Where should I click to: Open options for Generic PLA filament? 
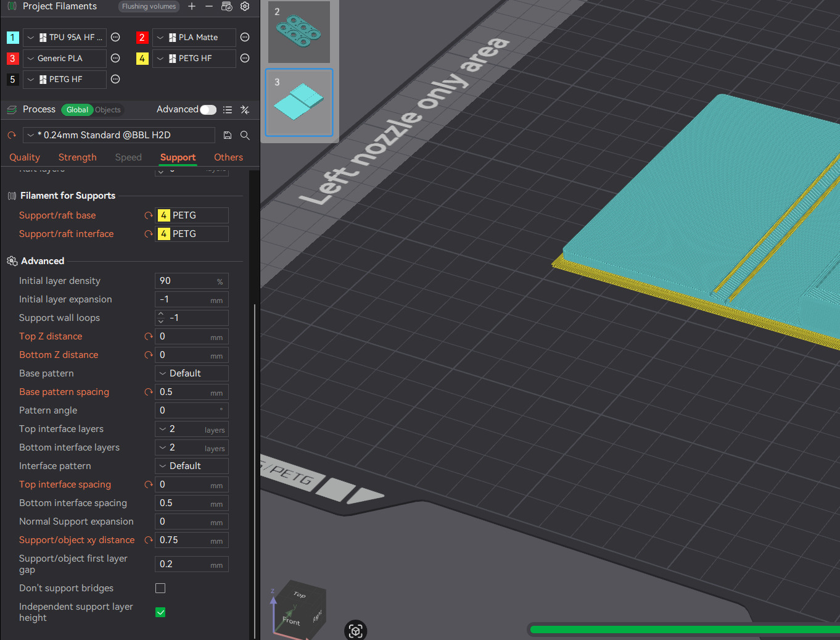[115, 58]
